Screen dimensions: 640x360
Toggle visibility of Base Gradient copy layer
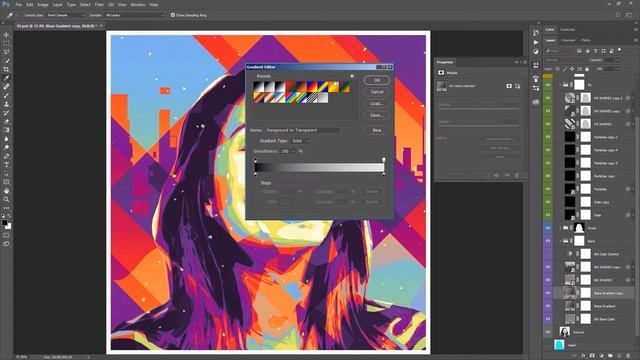click(x=548, y=293)
